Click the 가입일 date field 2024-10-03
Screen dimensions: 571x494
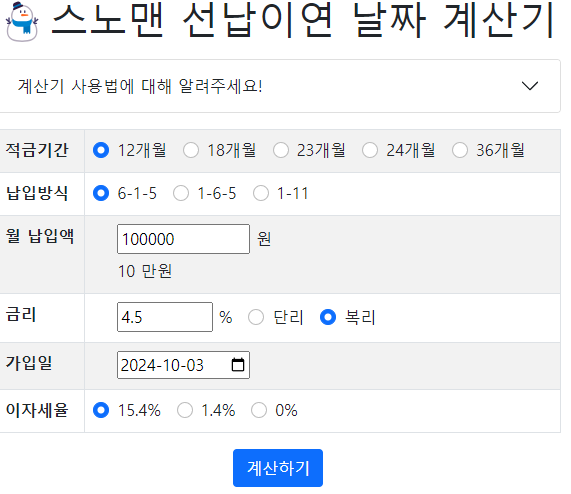[183, 365]
